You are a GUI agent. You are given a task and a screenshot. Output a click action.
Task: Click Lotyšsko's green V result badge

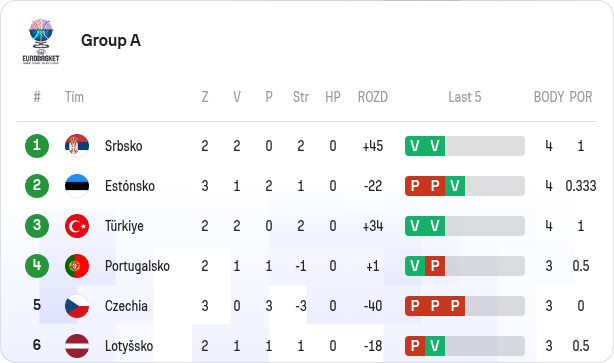click(x=435, y=346)
